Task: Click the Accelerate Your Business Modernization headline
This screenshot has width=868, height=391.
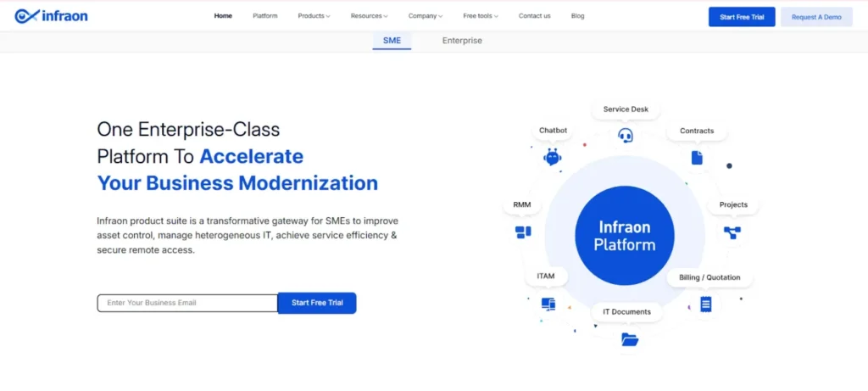Action: pos(238,170)
